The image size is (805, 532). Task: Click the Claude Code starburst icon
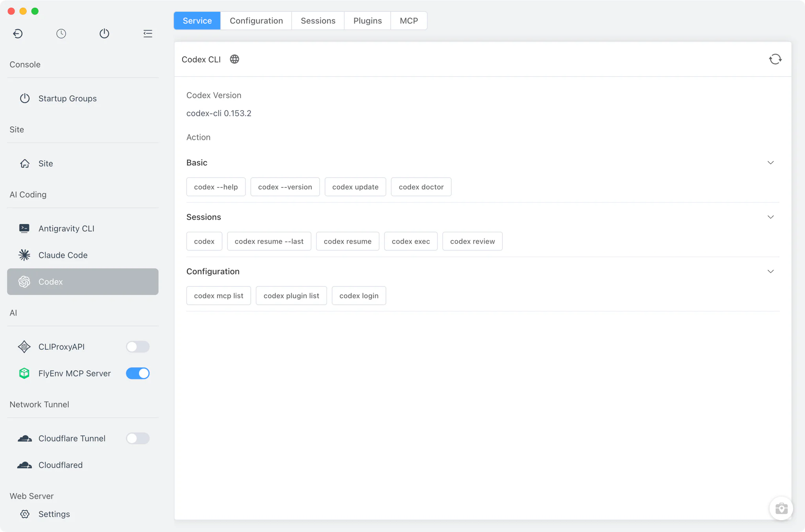point(24,255)
